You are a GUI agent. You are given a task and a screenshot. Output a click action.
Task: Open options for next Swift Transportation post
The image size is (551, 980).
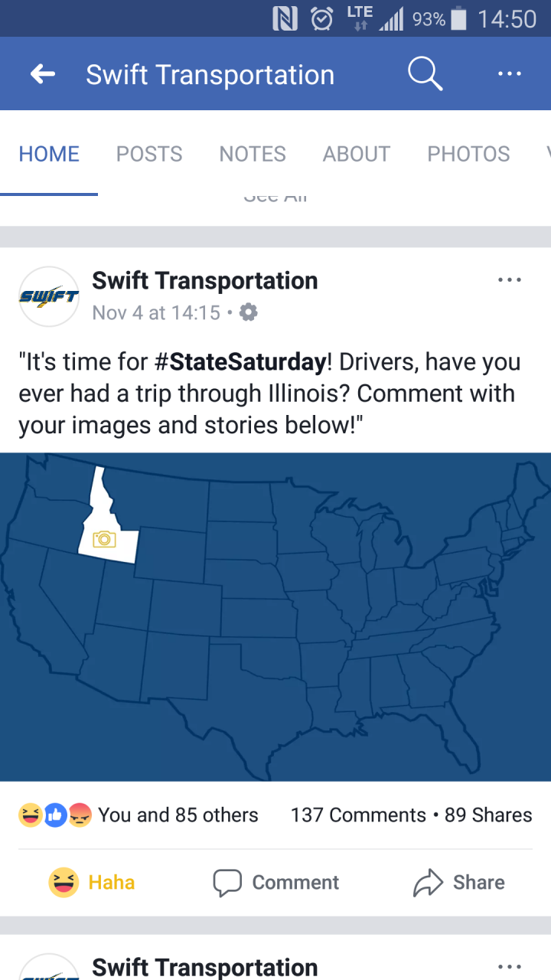(509, 967)
